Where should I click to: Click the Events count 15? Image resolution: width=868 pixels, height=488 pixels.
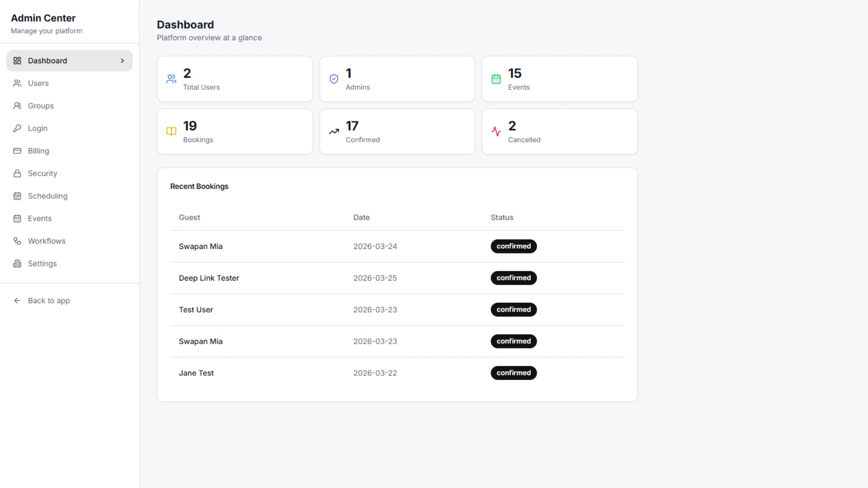pos(515,73)
